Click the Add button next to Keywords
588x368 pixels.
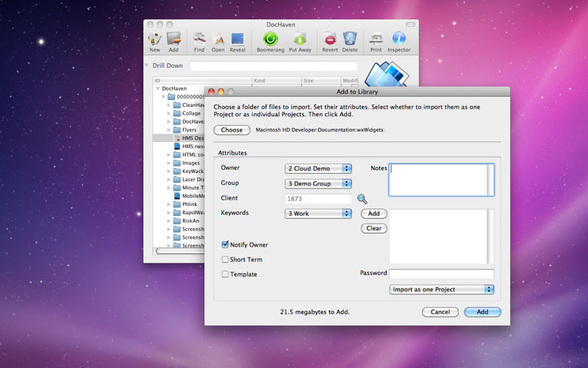point(374,213)
